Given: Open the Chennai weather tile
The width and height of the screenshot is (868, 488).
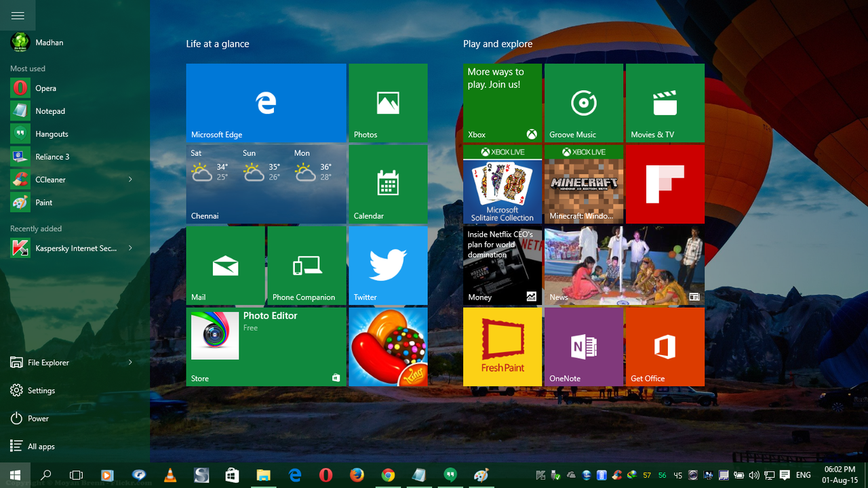Looking at the screenshot, I should click(266, 184).
